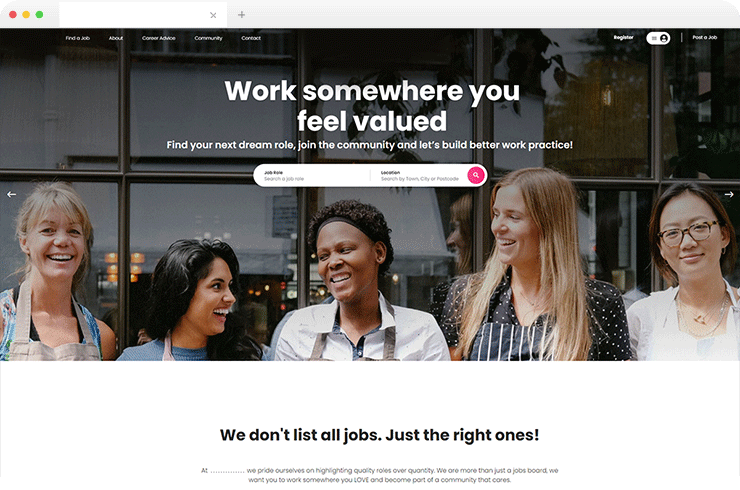Click the yellow minimize window dot
This screenshot has width=740, height=490.
pos(26,15)
